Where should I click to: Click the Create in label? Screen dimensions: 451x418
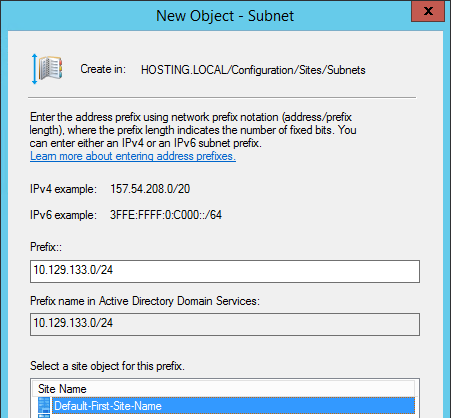pos(103,69)
